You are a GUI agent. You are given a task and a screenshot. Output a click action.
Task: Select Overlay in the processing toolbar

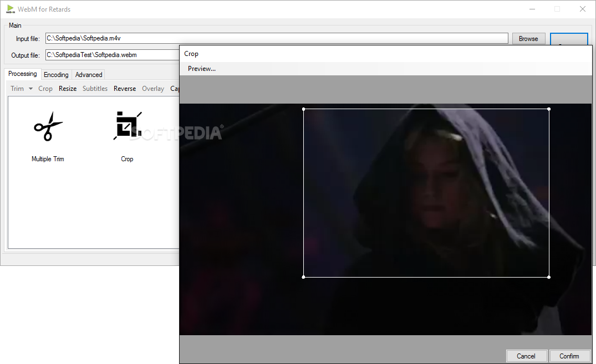click(x=153, y=89)
